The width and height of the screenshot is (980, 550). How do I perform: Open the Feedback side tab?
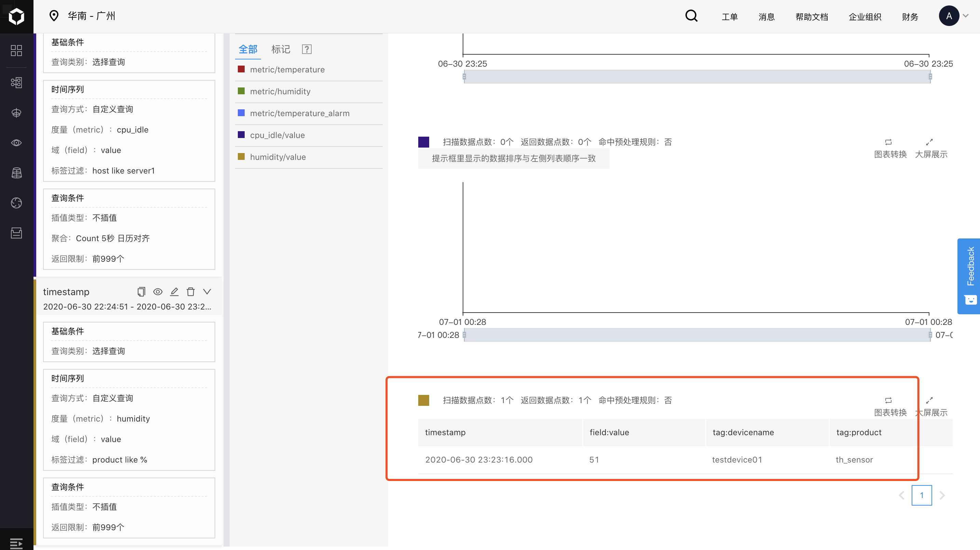[x=969, y=276]
